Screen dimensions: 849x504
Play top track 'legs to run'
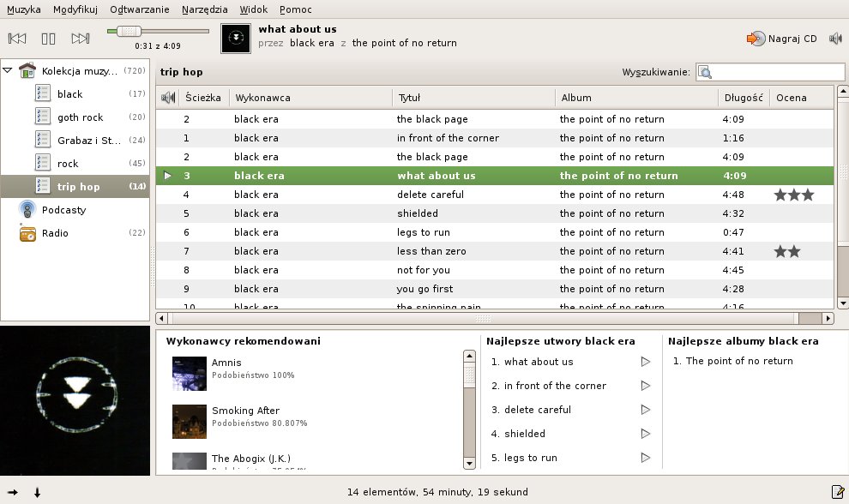(x=645, y=458)
